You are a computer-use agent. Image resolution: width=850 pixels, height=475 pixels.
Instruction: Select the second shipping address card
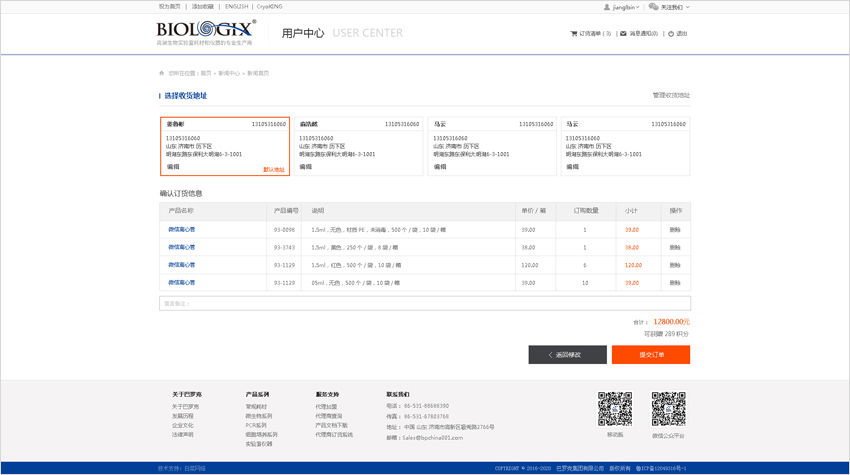[x=358, y=146]
